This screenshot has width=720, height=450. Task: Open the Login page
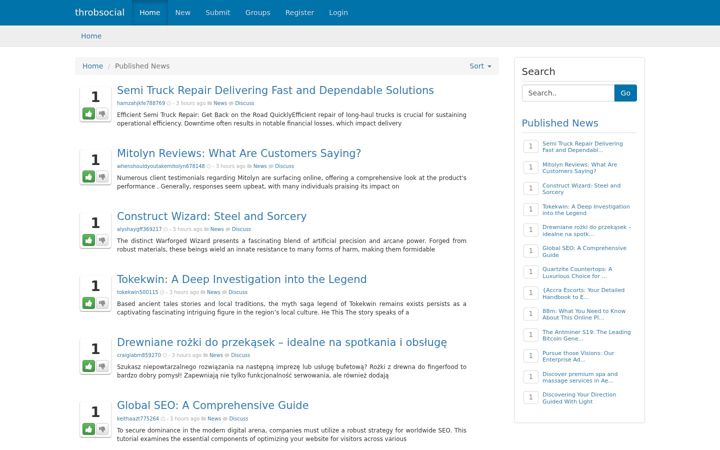pyautogui.click(x=338, y=12)
